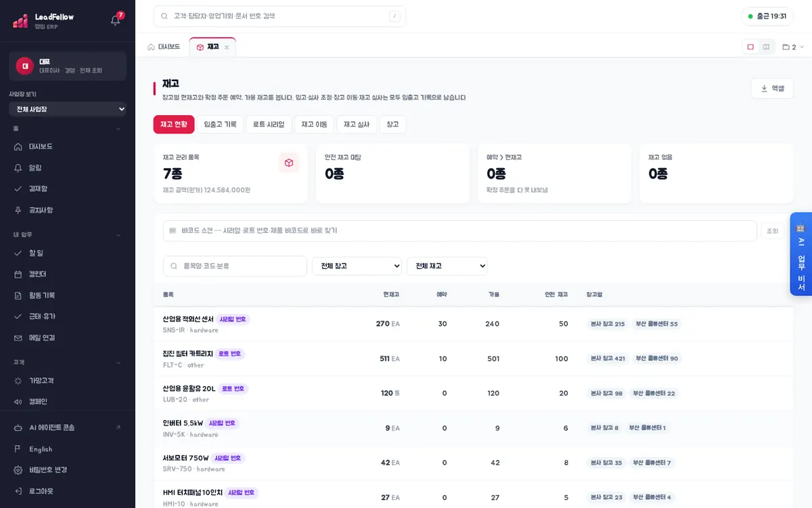Click the 결재함 check icon in sidebar
The height and width of the screenshot is (508, 812).
point(18,189)
